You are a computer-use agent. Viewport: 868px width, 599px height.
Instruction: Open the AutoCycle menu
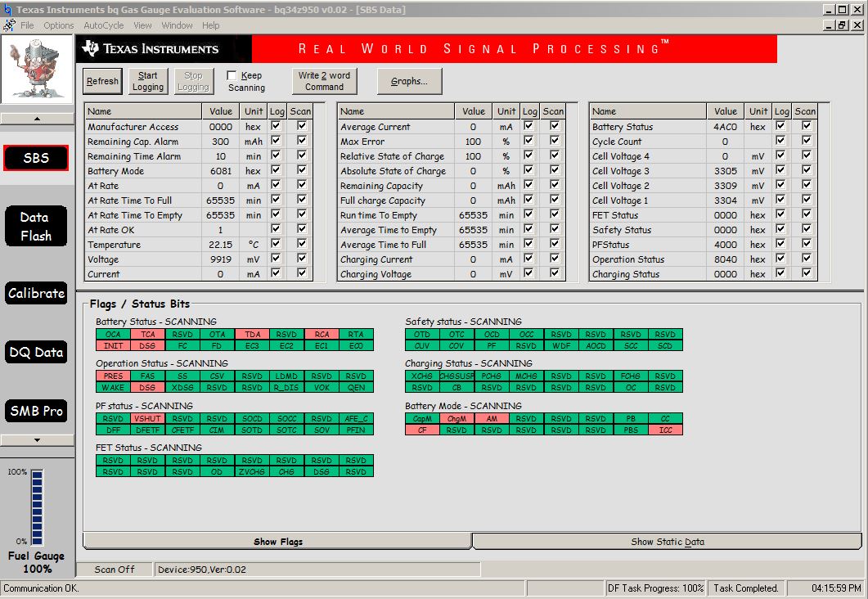click(104, 25)
